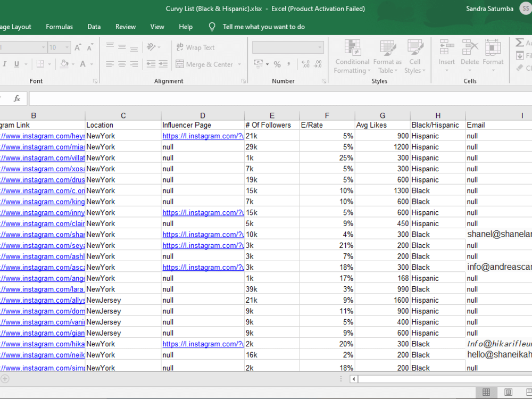Image resolution: width=532 pixels, height=399 pixels.
Task: Apply font color A
Action: click(83, 64)
